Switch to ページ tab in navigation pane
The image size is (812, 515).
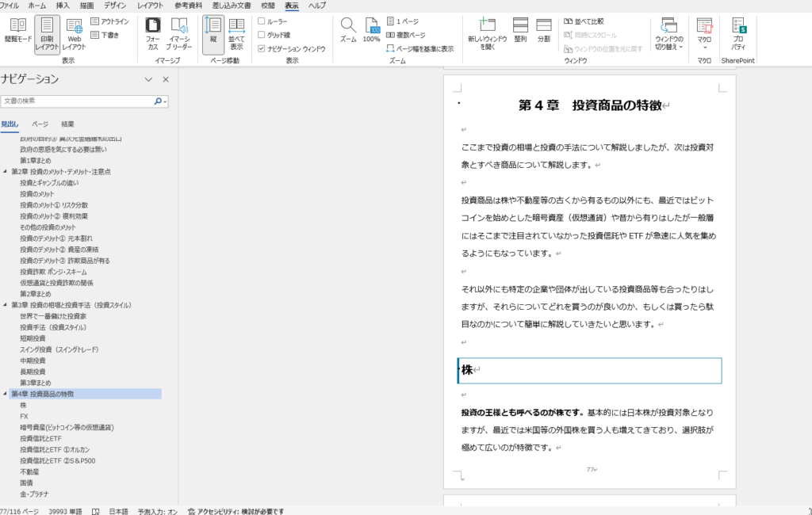pos(40,124)
